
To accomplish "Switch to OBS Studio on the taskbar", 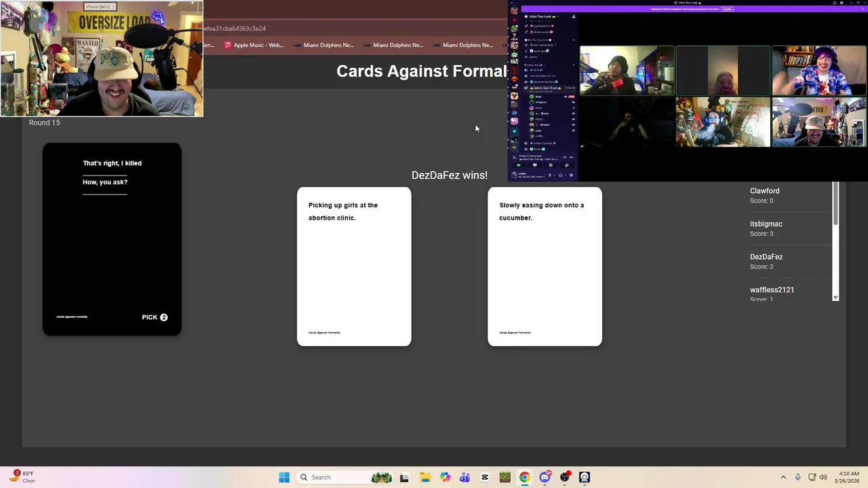I will (x=565, y=477).
